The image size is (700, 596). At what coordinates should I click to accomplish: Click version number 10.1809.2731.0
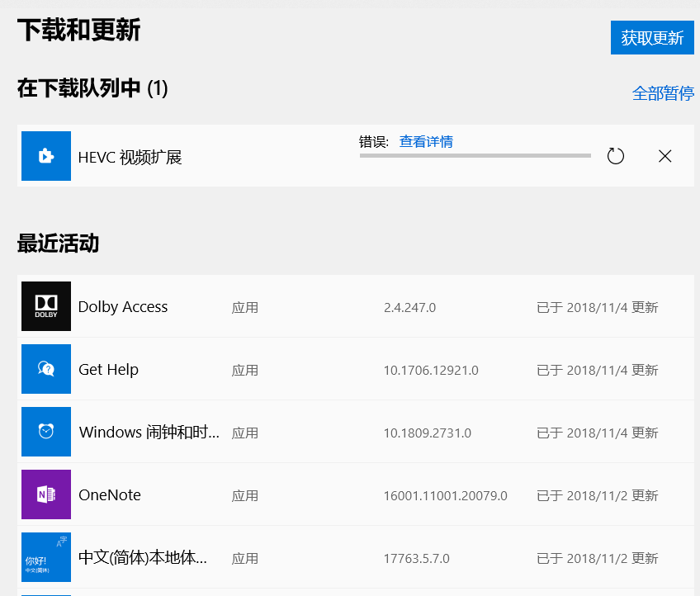[428, 433]
